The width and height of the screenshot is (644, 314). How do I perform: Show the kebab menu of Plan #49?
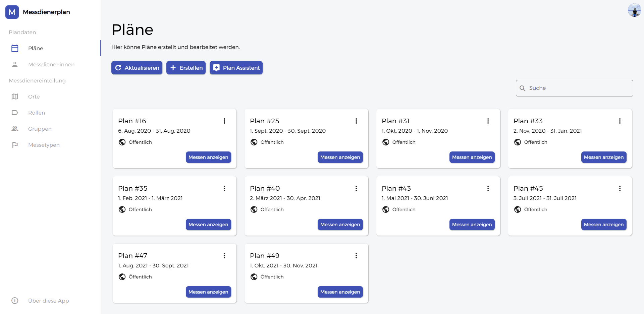(356, 256)
